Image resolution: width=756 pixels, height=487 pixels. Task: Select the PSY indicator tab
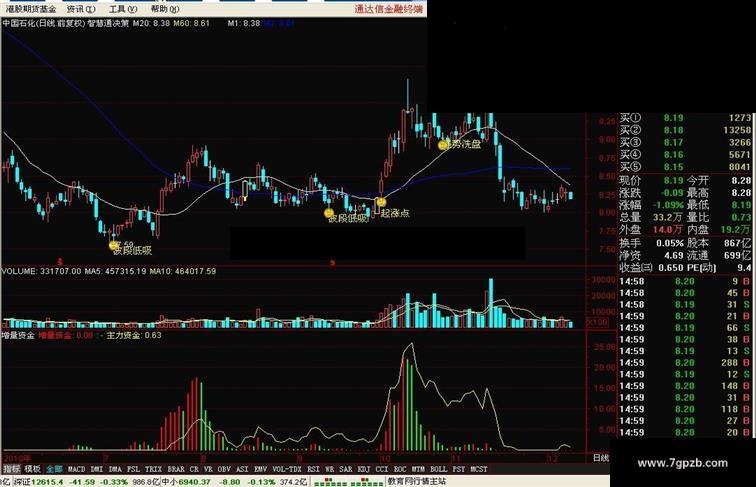pyautogui.click(x=459, y=469)
